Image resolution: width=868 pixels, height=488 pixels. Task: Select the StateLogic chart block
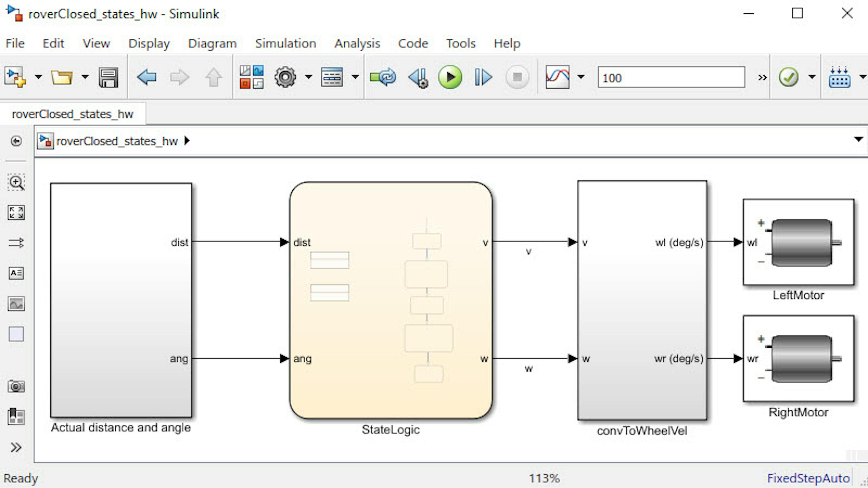pyautogui.click(x=391, y=300)
